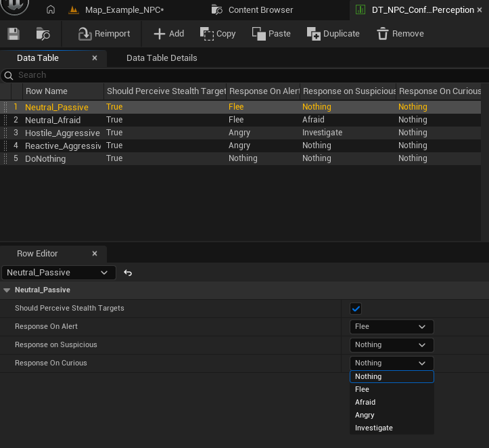Open the Neutral_Passive row selector dropdown
Viewport: 489px width, 448px height.
58,273
